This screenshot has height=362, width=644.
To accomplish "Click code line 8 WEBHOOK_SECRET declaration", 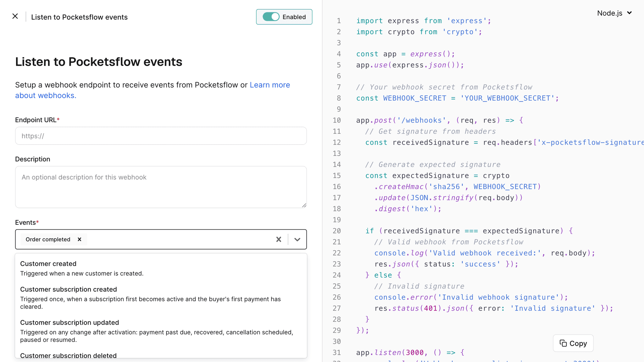I will click(x=458, y=98).
